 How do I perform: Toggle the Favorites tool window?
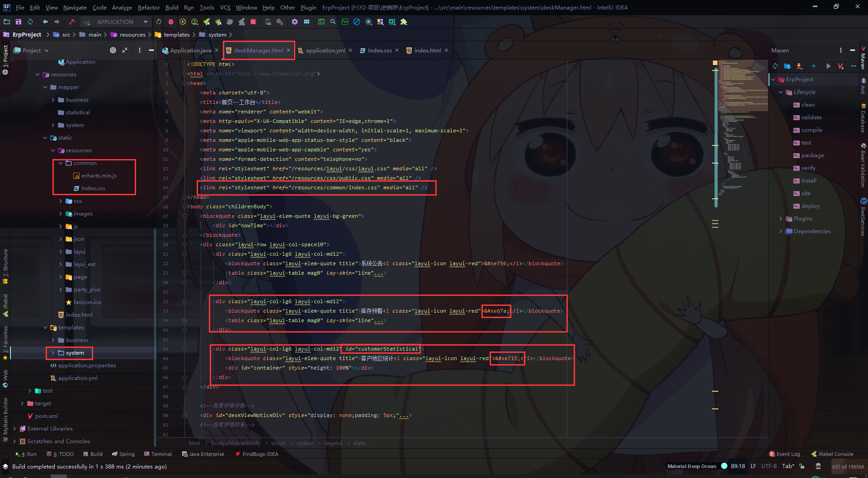coord(5,342)
